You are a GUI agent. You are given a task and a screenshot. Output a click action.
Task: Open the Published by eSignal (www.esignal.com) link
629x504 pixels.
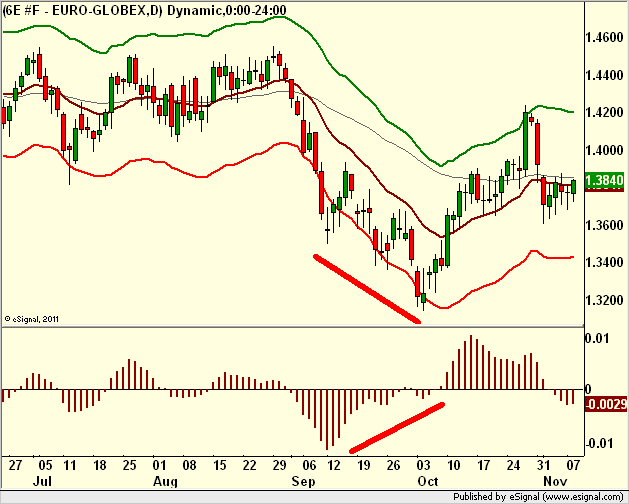(538, 497)
